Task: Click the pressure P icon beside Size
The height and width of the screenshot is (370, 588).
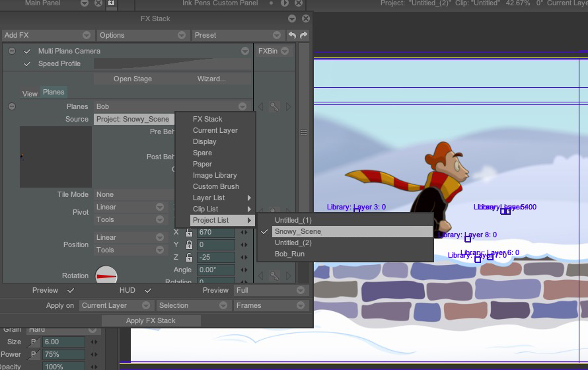Action: point(34,342)
